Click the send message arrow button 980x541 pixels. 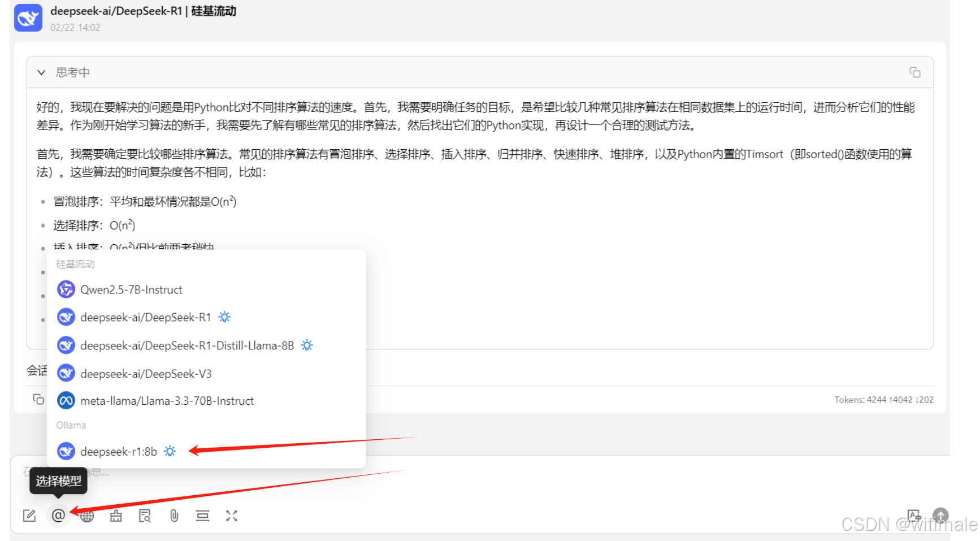[940, 515]
